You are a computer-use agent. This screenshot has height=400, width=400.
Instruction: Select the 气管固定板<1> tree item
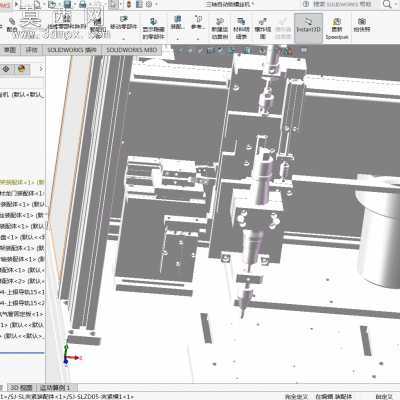pyautogui.click(x=22, y=314)
